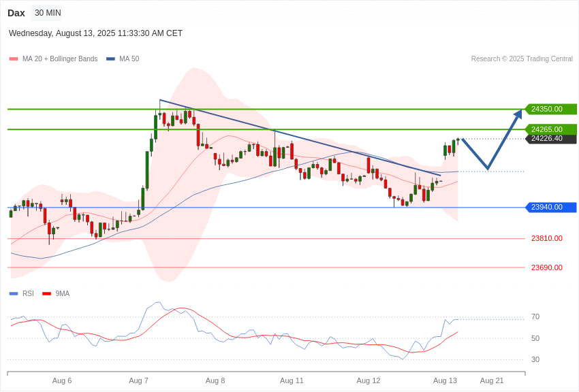
Task: Click the Aug 12 date label
Action: [x=369, y=381]
